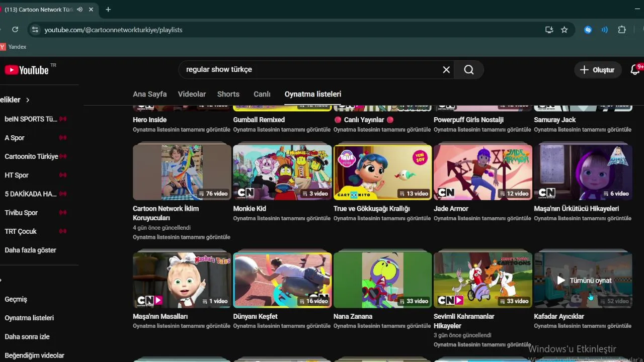
Task: View full playlist link under Nana Zanana
Action: pyautogui.click(x=382, y=326)
